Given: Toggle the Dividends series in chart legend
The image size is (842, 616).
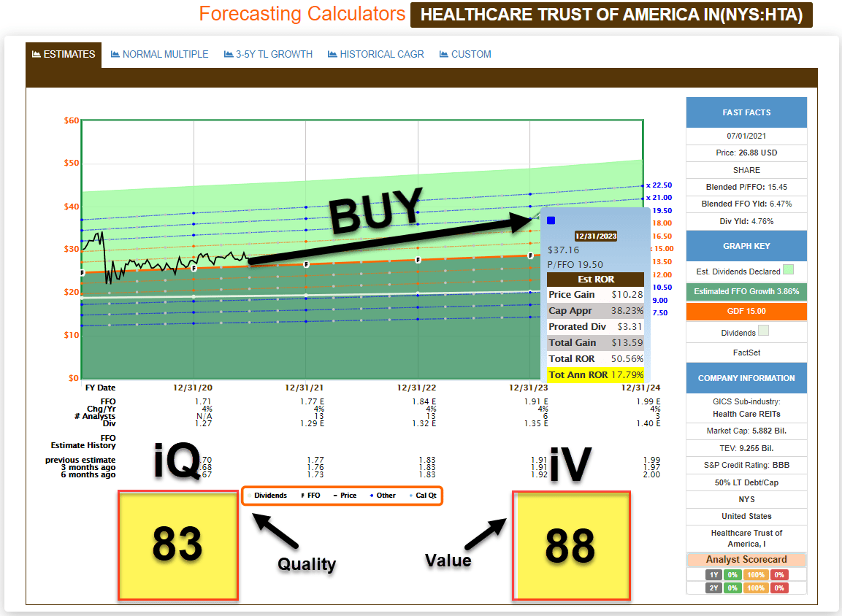Looking at the screenshot, I should pyautogui.click(x=267, y=496).
